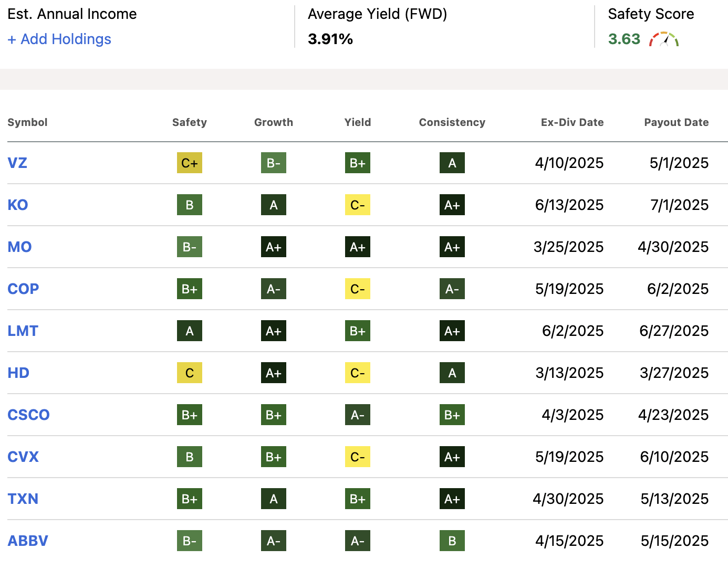This screenshot has height=570, width=728.
Task: Open the CSCO ticker link
Action: (x=28, y=415)
